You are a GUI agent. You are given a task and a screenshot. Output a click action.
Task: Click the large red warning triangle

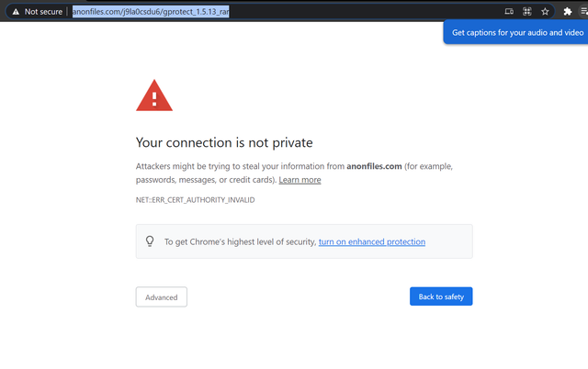coord(154,95)
